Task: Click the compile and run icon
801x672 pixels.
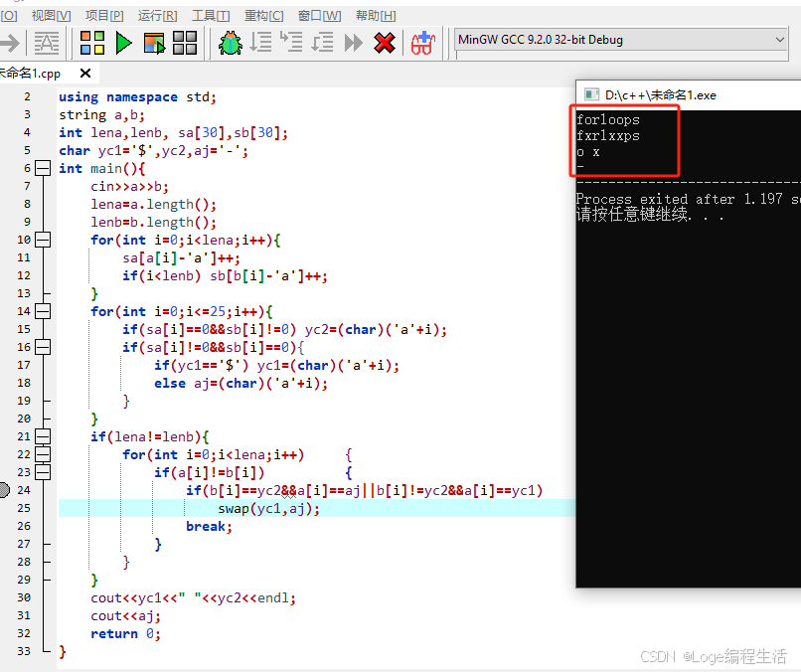Action: pos(154,44)
